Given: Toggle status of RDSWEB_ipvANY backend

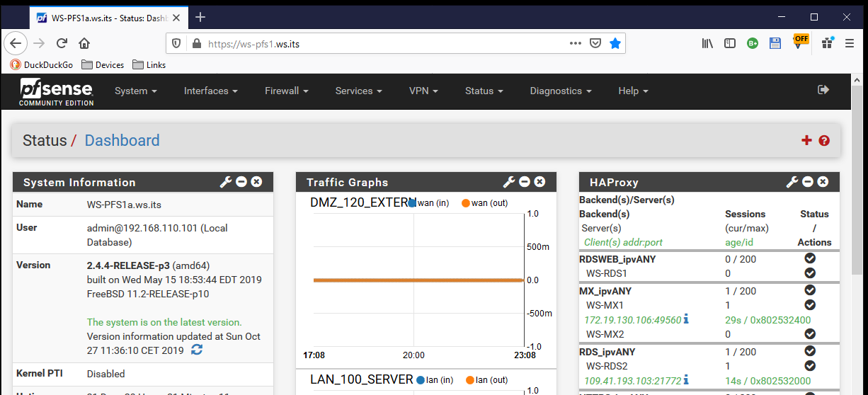Looking at the screenshot, I should click(810, 258).
